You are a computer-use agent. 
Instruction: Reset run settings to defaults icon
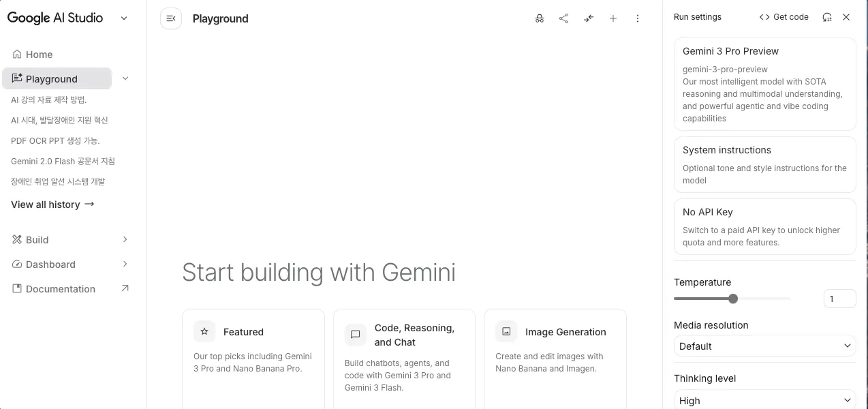click(x=827, y=17)
